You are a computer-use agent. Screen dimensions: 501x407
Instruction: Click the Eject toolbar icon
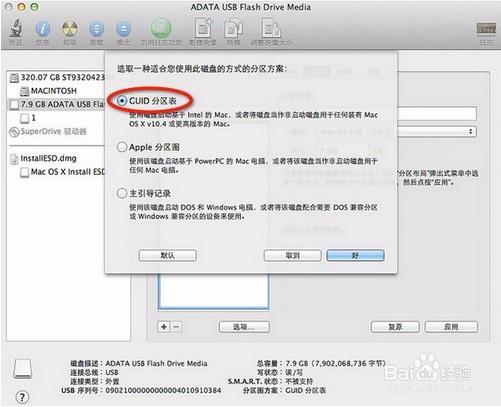point(123,29)
